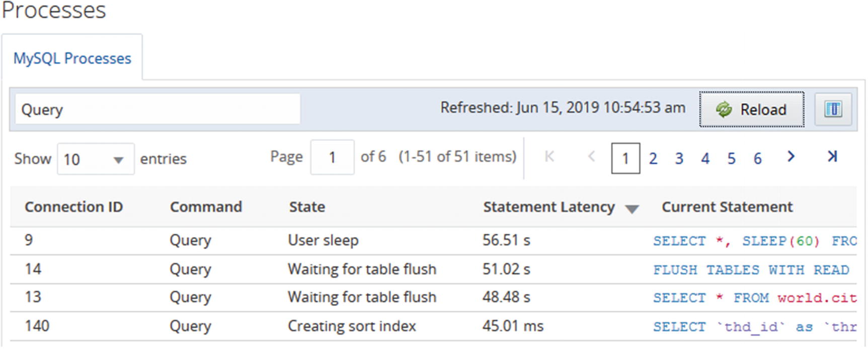Click the Query command cell in row 14
The height and width of the screenshot is (349, 868).
(190, 269)
